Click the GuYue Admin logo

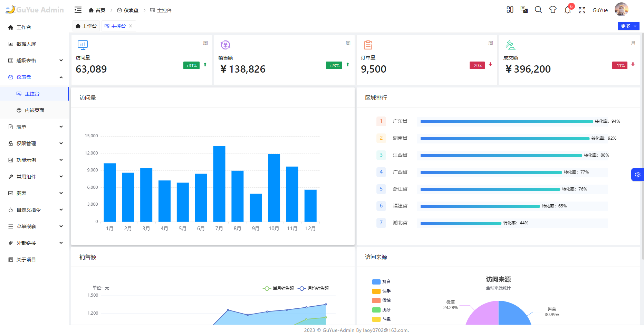pos(35,10)
